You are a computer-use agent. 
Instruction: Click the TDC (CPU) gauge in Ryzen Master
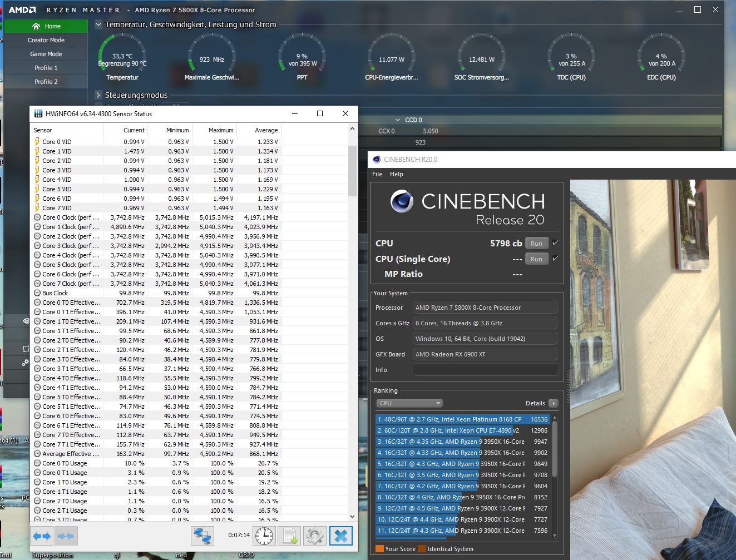[571, 57]
